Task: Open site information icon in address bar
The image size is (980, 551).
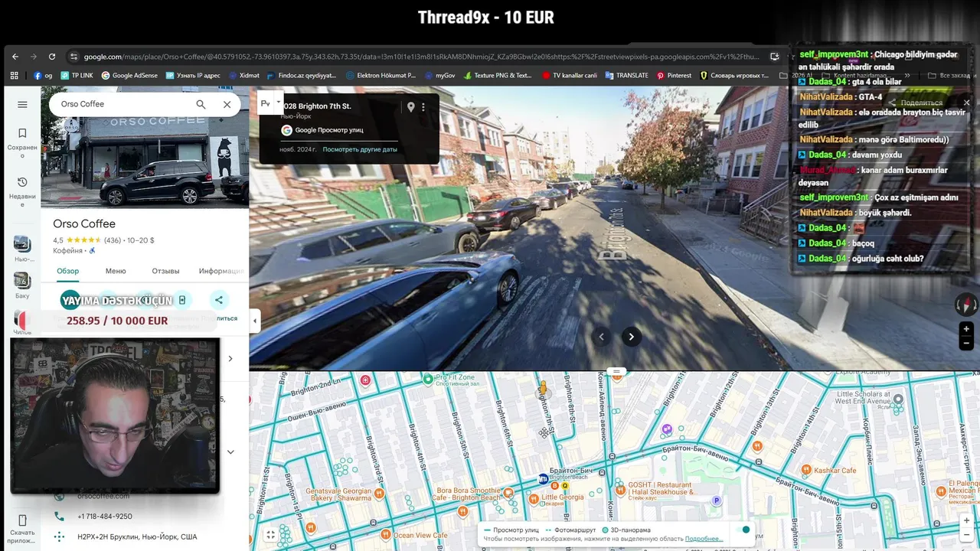Action: point(73,57)
